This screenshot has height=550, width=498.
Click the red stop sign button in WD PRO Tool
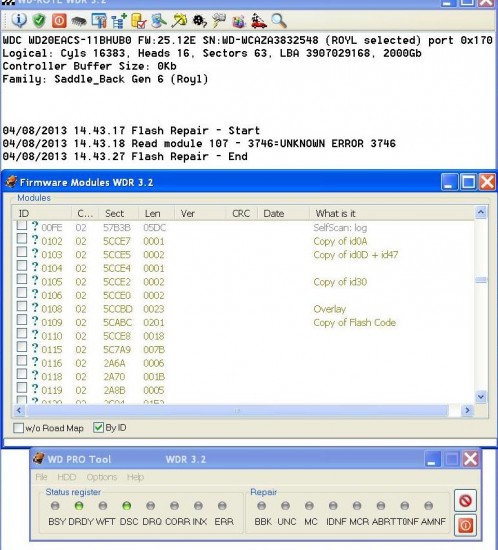(465, 500)
